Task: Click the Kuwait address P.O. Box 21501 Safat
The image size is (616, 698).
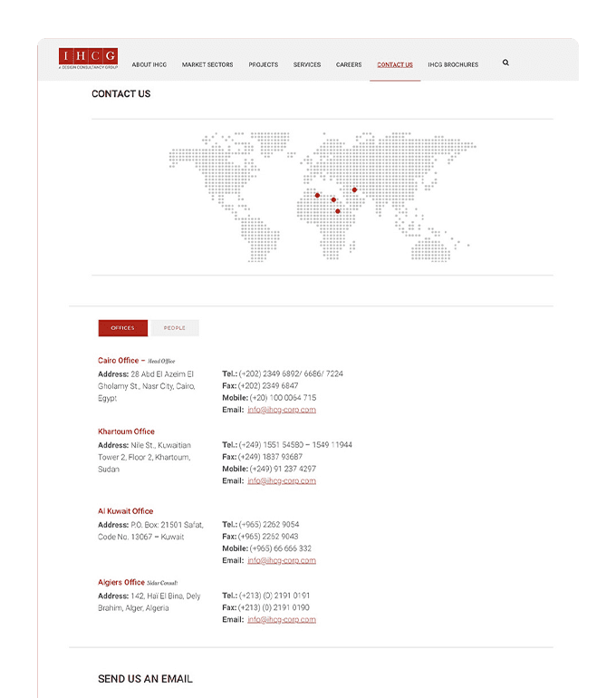Action: (x=150, y=530)
